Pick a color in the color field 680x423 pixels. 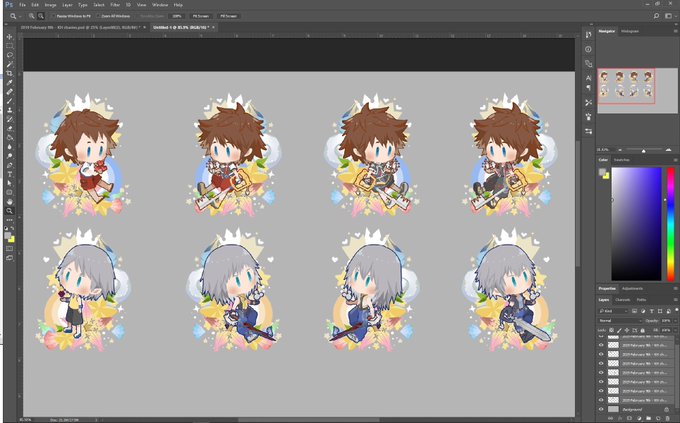click(636, 224)
